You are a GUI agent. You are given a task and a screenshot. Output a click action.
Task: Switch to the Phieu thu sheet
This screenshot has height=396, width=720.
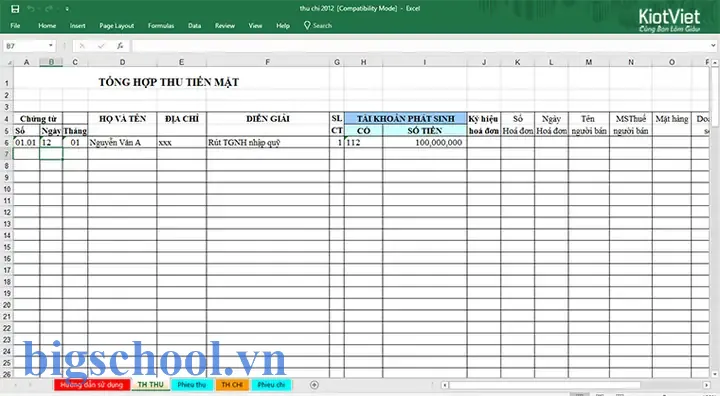click(192, 385)
